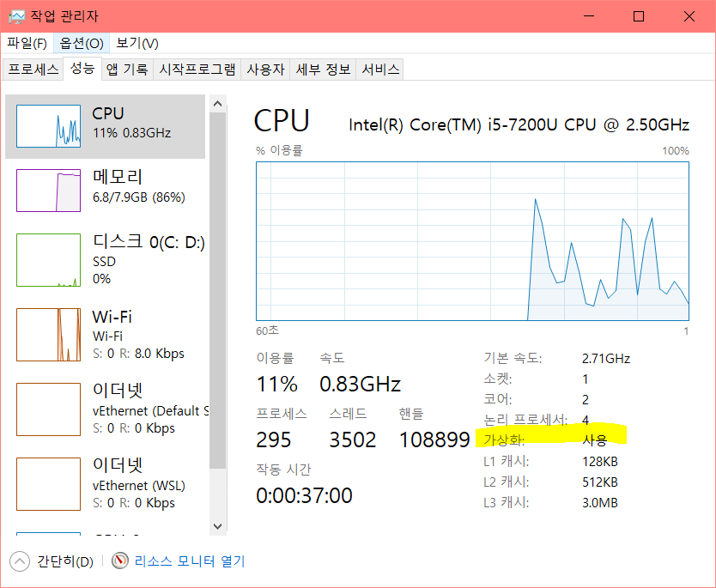Click the 3502 스레드 count
The height and width of the screenshot is (588, 716).
(x=353, y=440)
